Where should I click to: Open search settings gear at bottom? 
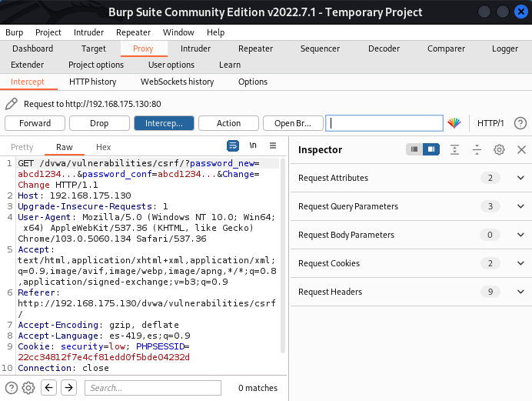point(28,388)
